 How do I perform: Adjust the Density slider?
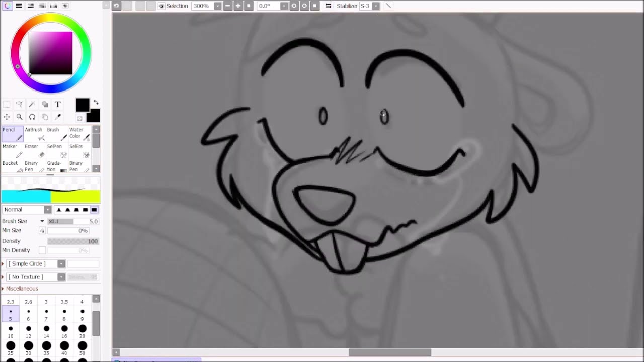point(73,241)
